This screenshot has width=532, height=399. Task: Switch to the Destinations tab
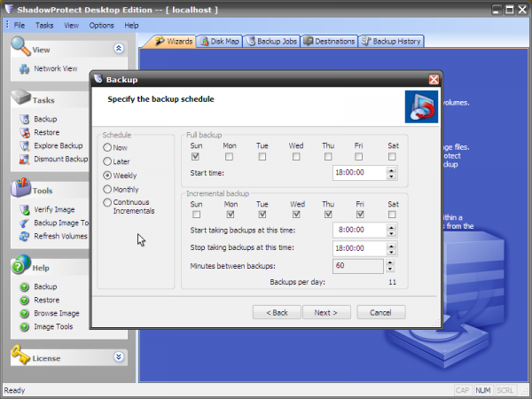[329, 42]
